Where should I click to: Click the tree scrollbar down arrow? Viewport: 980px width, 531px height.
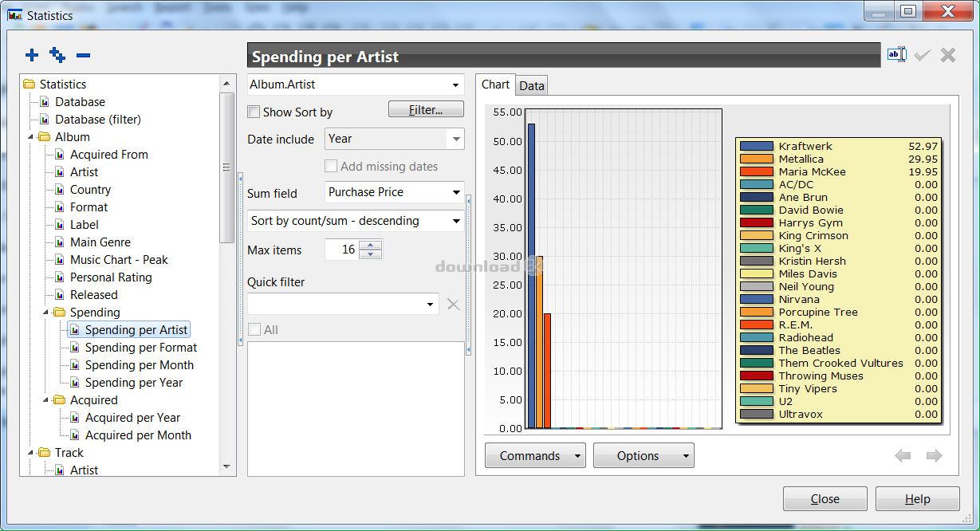point(226,467)
